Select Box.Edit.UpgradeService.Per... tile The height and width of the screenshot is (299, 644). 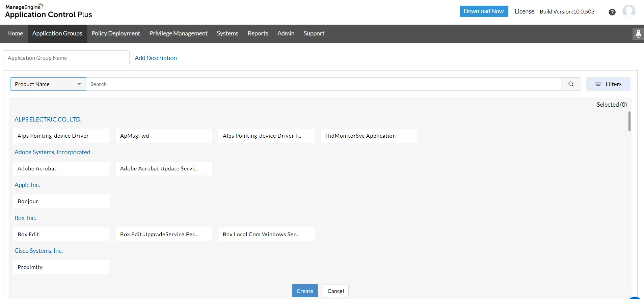click(164, 234)
